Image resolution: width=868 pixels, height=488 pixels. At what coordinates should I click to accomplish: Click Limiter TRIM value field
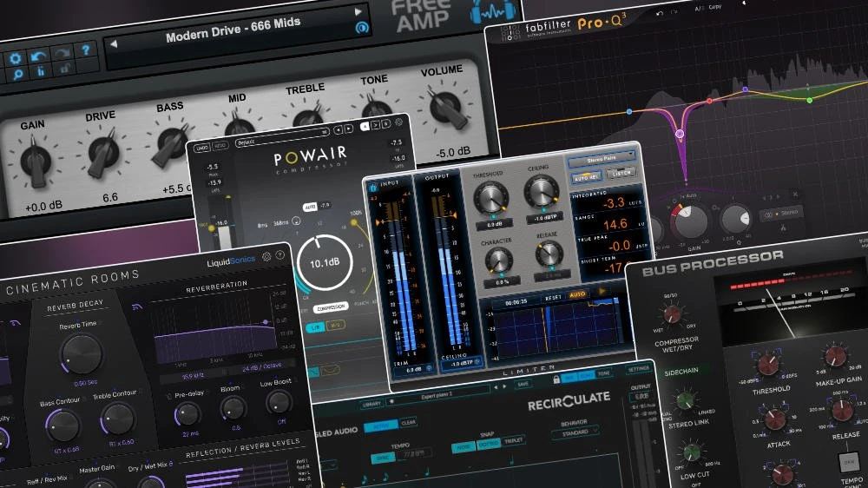click(x=414, y=369)
